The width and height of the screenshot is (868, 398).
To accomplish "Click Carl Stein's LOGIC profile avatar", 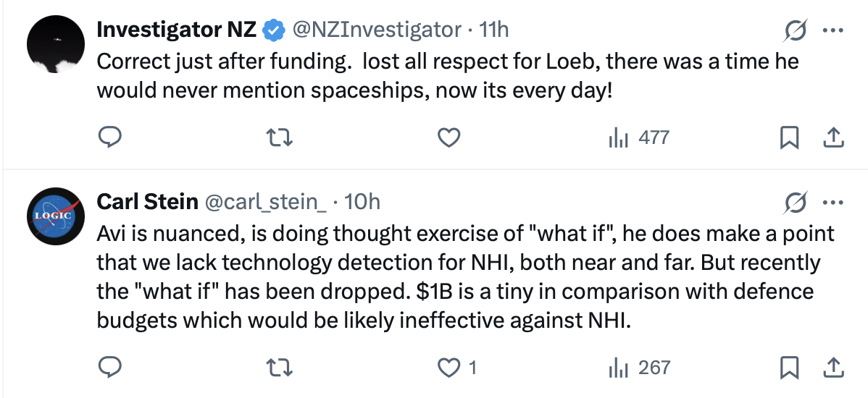I will point(56,216).
